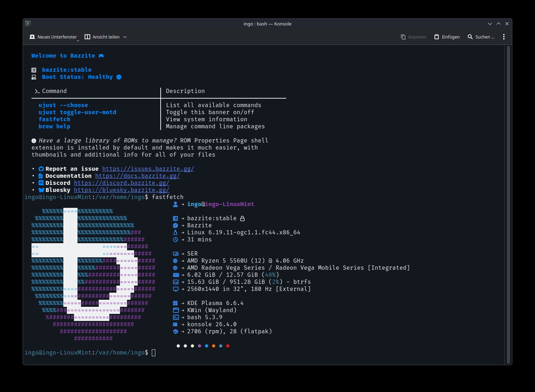This screenshot has width=535, height=392.
Task: Click the terminal icon beside konsole 26.4.0
Action: (175, 324)
